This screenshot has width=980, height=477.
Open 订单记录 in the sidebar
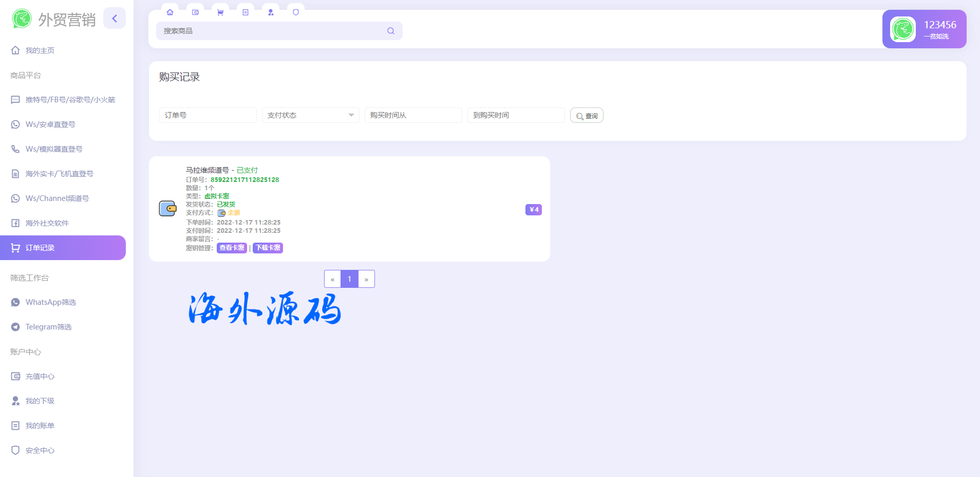pyautogui.click(x=63, y=248)
